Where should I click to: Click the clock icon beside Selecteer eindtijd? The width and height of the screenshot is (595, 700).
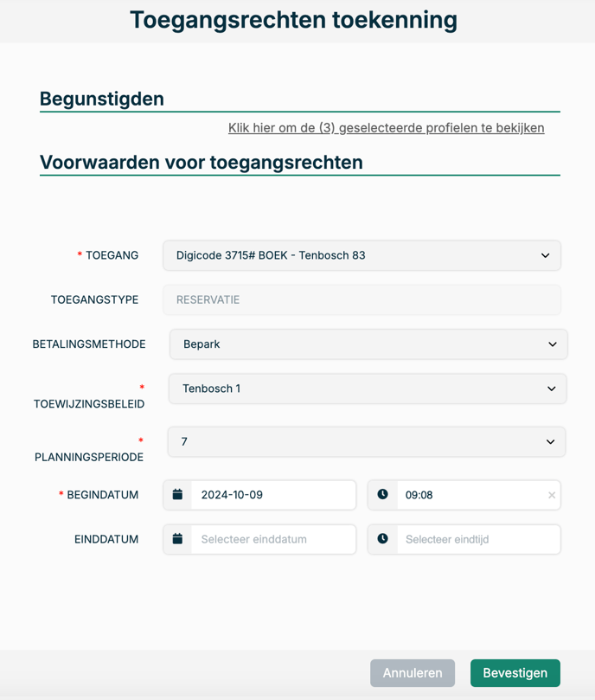[x=382, y=538]
